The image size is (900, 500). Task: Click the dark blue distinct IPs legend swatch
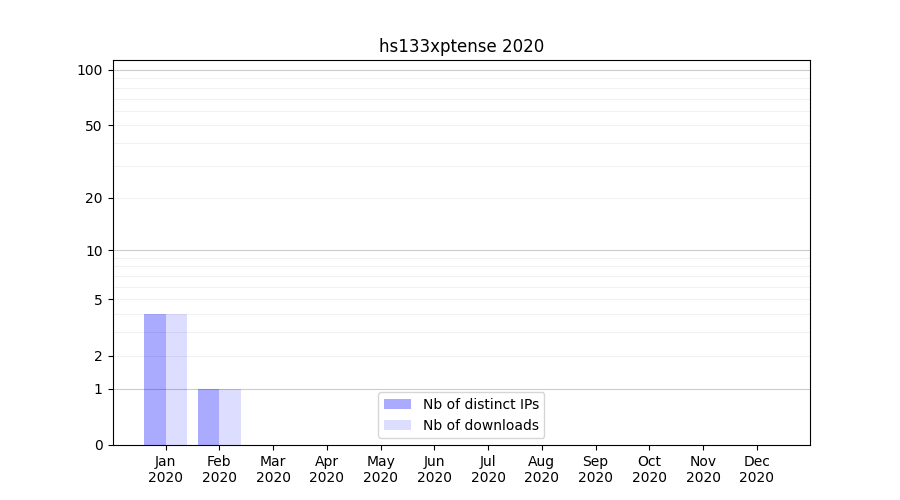[397, 404]
